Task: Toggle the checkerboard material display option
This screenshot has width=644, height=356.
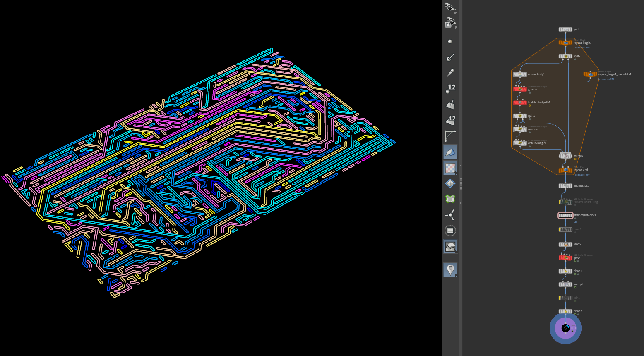Action: (x=450, y=168)
